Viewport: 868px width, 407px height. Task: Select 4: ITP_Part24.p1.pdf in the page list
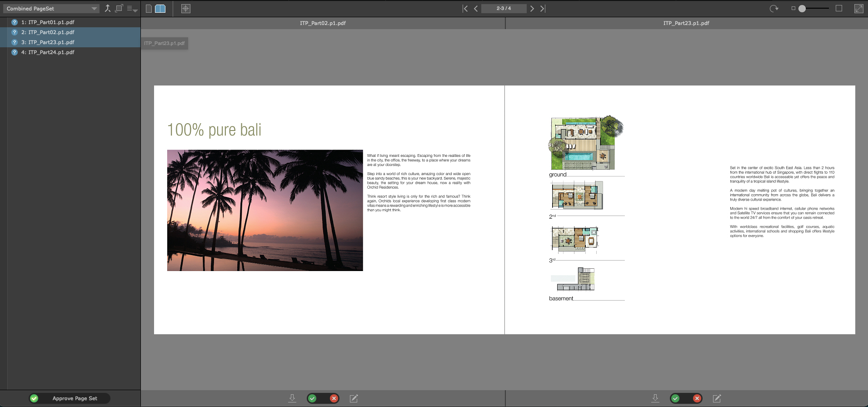coord(48,52)
